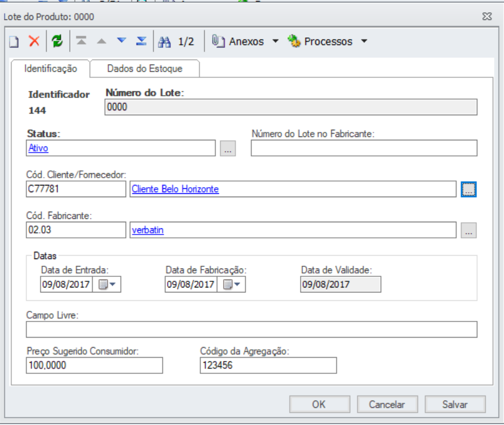Click the Preço Sugerido Consumidor field
Viewport: 504px width, 425px height.
(x=95, y=365)
